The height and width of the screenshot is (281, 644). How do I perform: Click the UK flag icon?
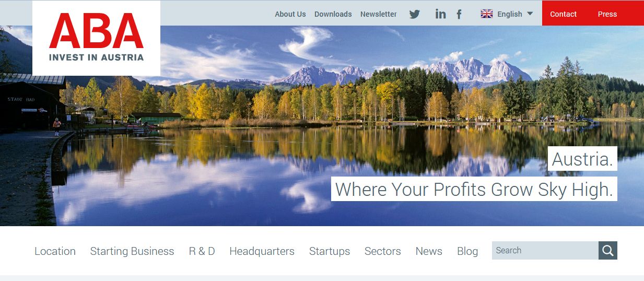point(487,14)
